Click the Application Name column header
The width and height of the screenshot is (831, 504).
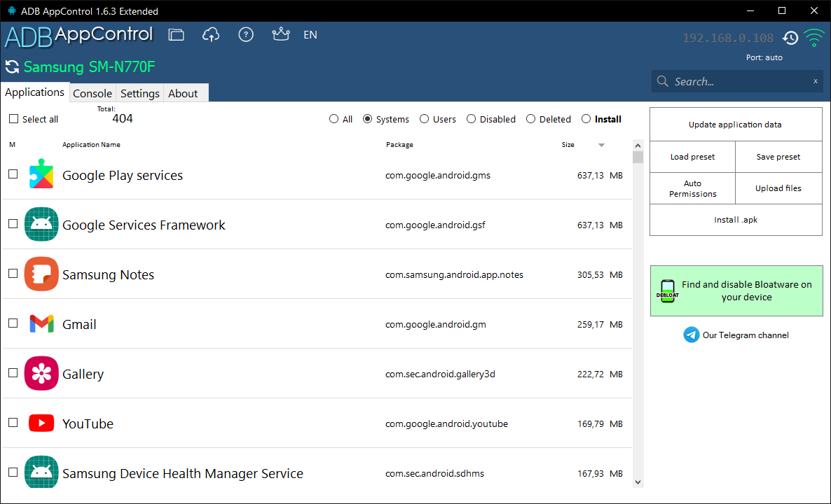point(91,144)
